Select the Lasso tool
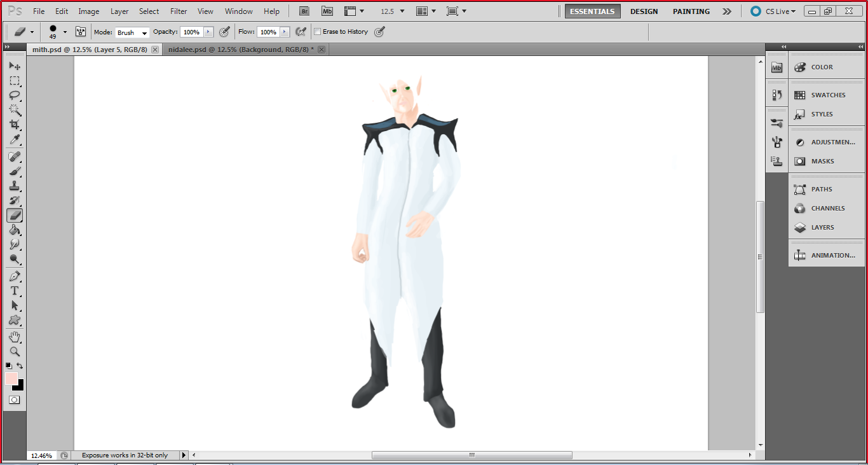 coord(15,95)
